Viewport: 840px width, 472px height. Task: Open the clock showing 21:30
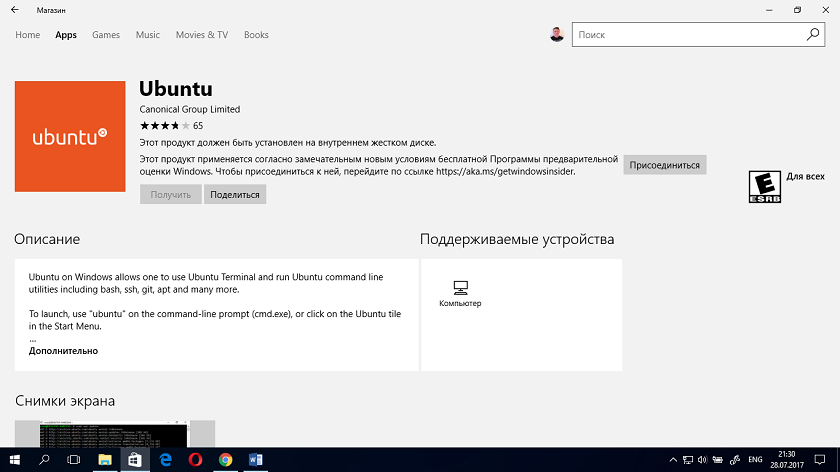[x=786, y=460]
